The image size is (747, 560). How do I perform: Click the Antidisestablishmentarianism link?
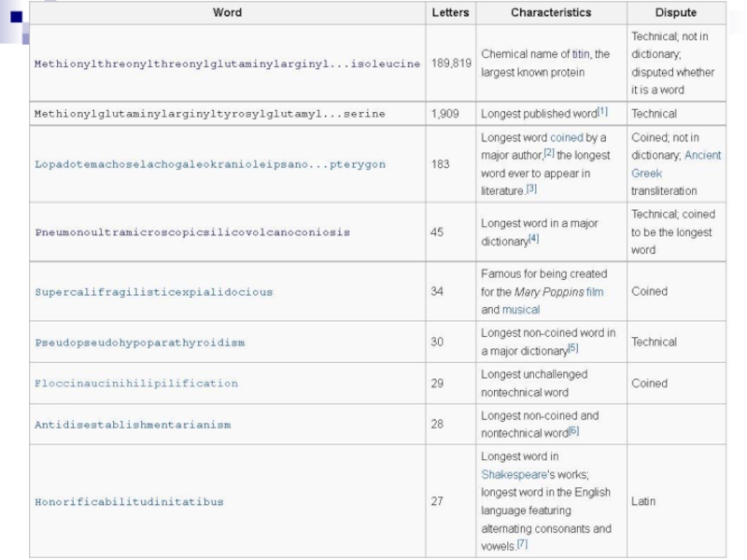[x=133, y=425]
